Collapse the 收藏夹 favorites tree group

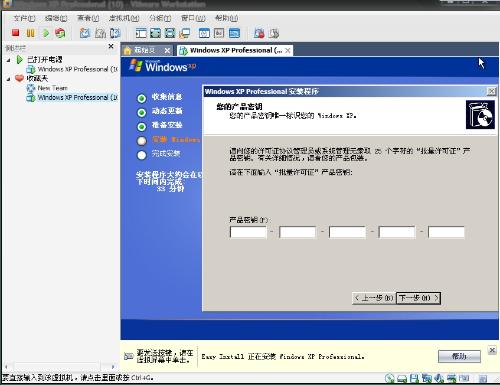pyautogui.click(x=9, y=79)
